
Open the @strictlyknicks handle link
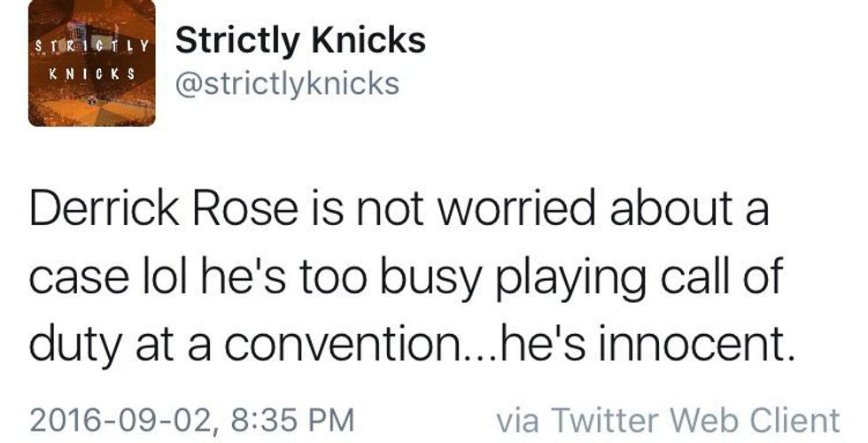(x=287, y=85)
